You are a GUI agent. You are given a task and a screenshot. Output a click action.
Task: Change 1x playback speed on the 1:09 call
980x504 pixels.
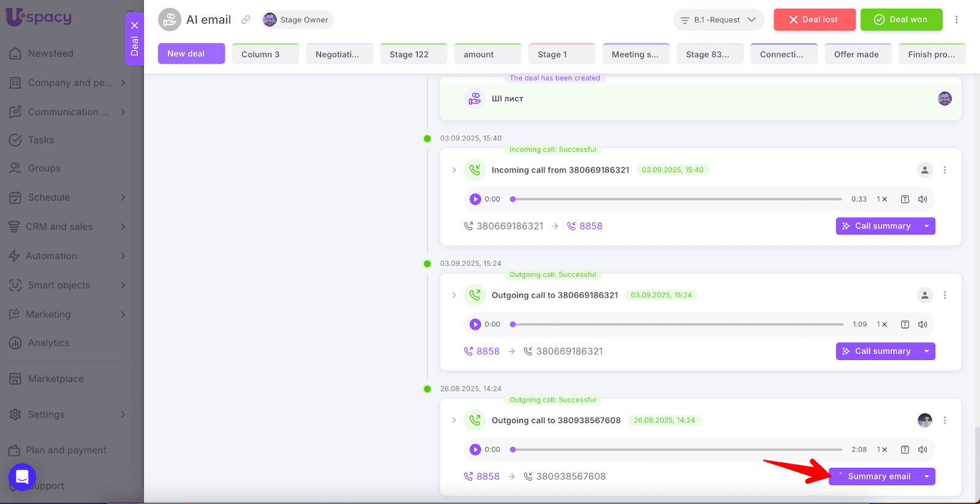click(x=881, y=325)
